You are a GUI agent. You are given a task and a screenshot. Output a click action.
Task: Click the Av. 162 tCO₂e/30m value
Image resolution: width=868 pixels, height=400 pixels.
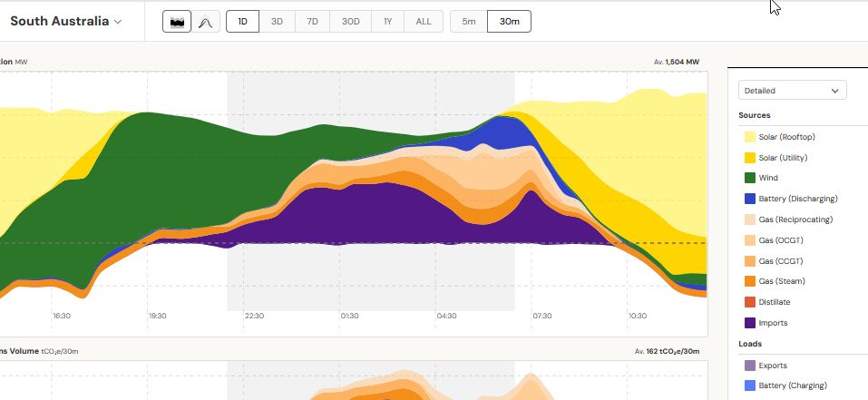[667, 351]
